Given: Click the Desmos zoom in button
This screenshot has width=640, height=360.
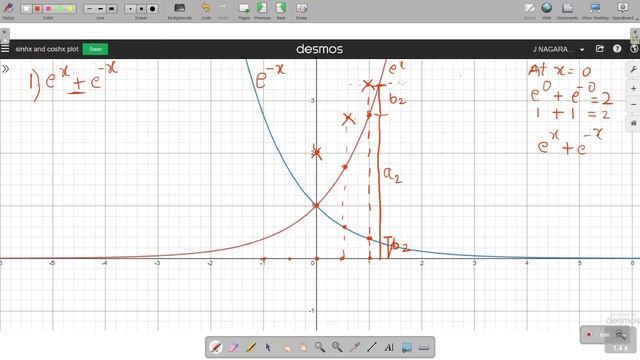Looking at the screenshot, I should point(633,88).
